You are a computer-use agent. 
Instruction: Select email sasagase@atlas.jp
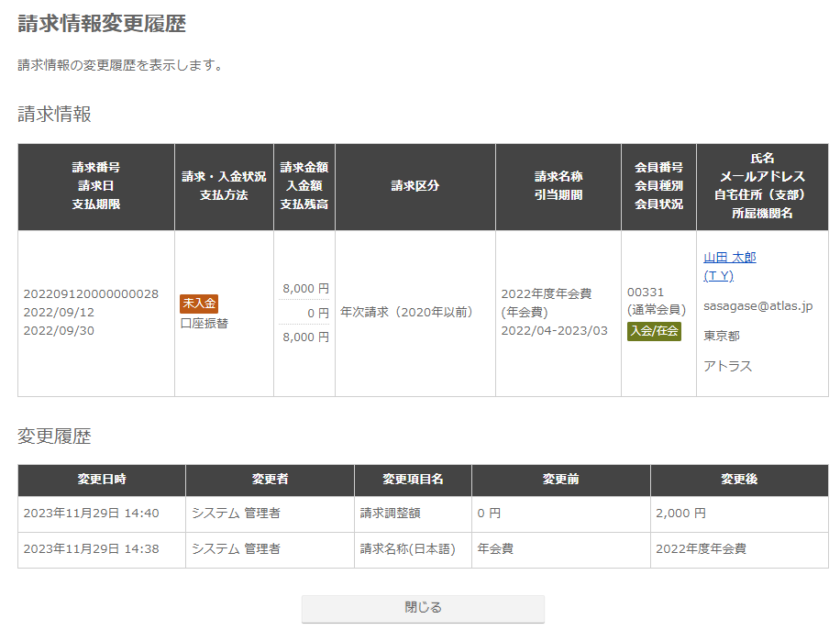point(758,306)
